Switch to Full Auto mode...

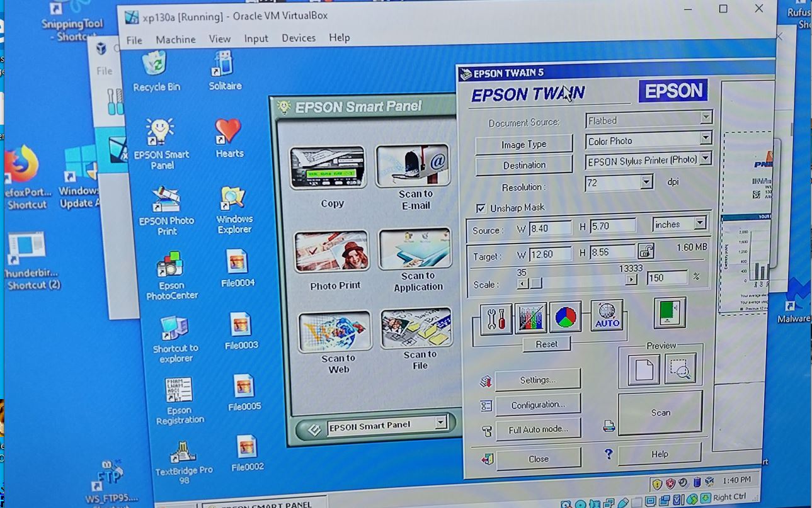(538, 429)
